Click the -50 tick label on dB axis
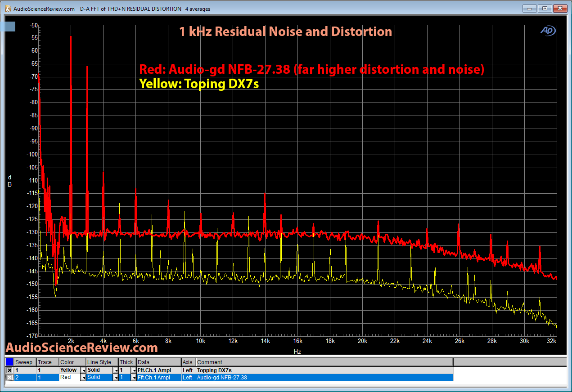 [x=34, y=25]
